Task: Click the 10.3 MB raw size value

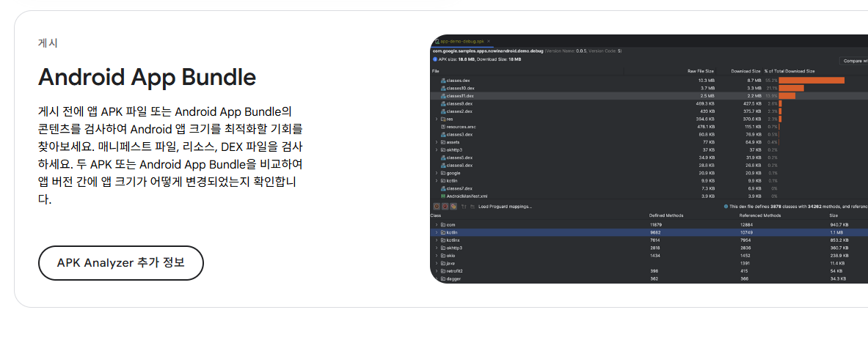Action: point(707,81)
